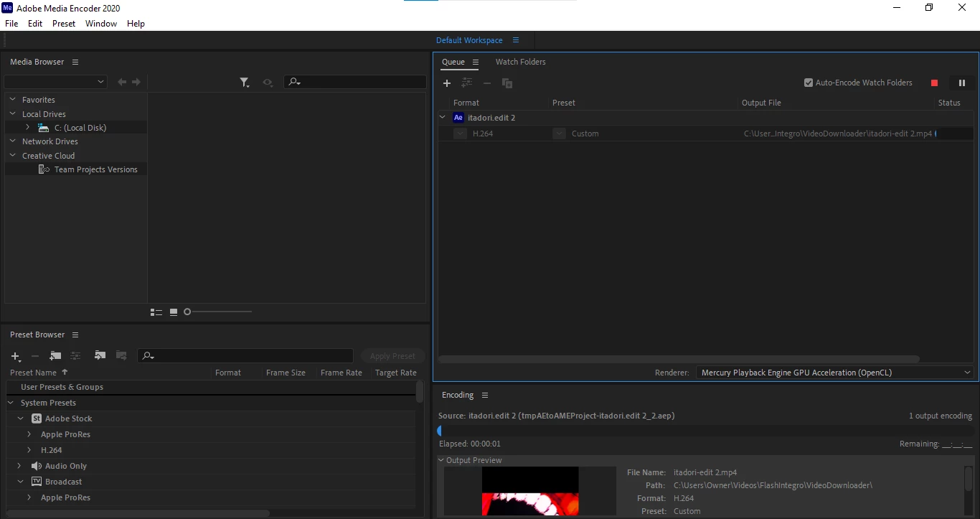The width and height of the screenshot is (980, 519).
Task: Open the Default Workspace menu icon
Action: [516, 40]
